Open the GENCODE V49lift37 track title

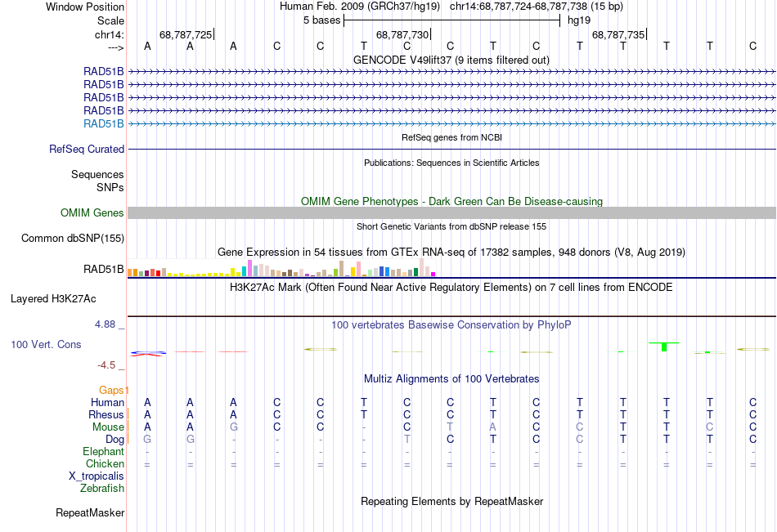coord(451,60)
